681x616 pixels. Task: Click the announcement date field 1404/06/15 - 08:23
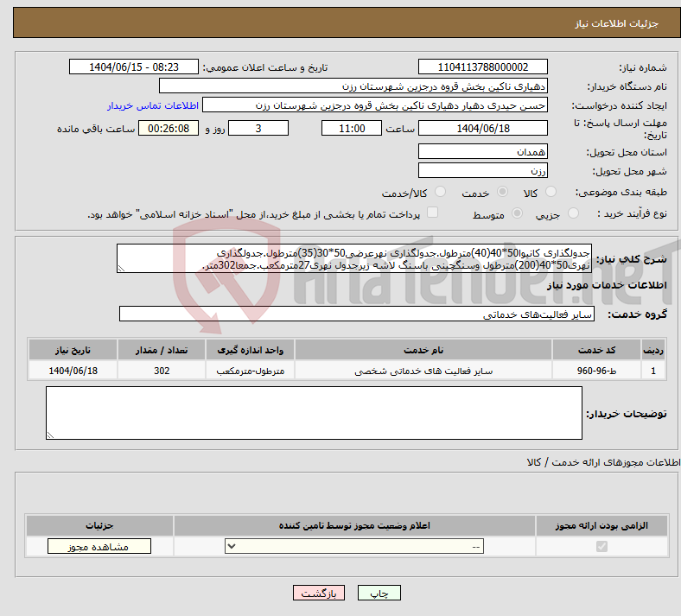[134, 67]
